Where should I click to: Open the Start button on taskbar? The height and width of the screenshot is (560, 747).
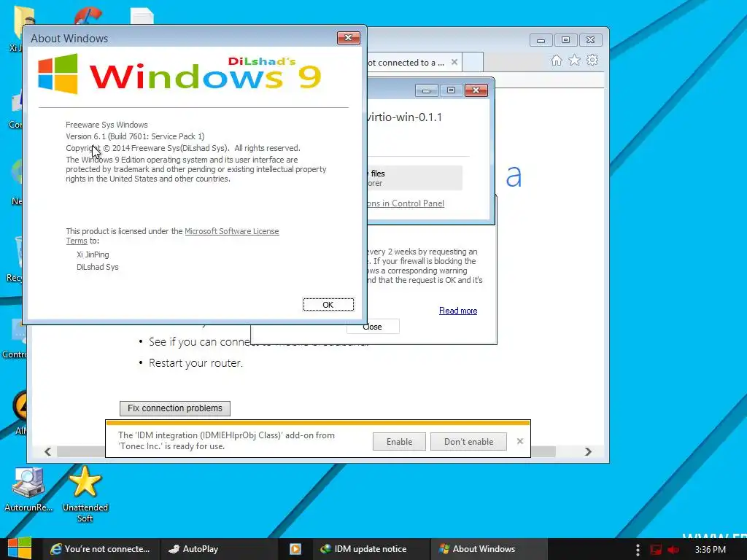point(20,548)
